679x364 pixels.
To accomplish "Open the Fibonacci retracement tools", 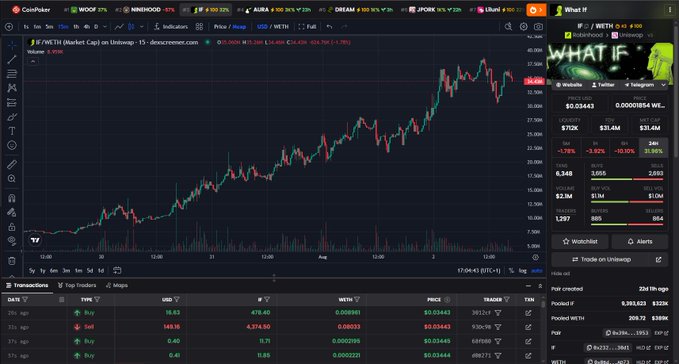I will [x=12, y=74].
